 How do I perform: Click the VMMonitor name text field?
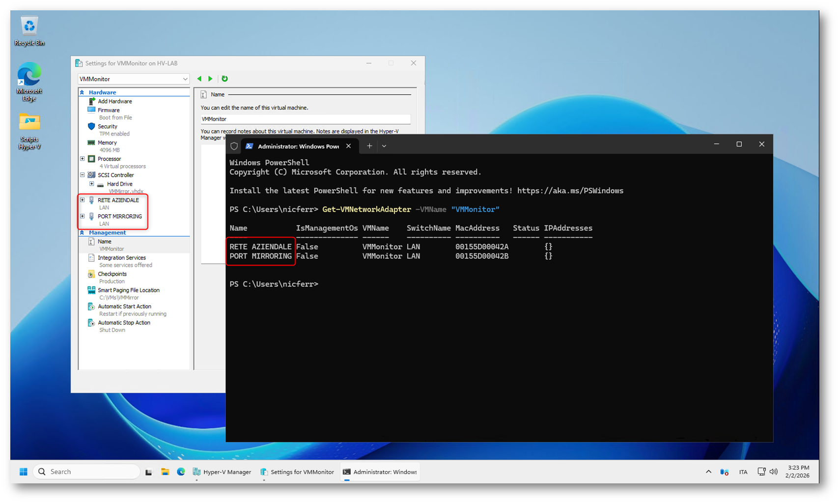tap(305, 119)
